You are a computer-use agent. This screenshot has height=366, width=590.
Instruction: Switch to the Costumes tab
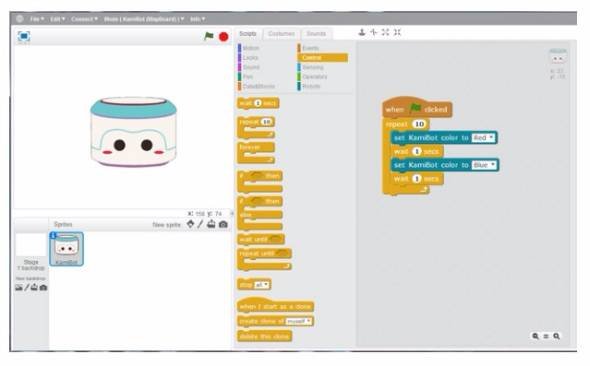point(281,34)
